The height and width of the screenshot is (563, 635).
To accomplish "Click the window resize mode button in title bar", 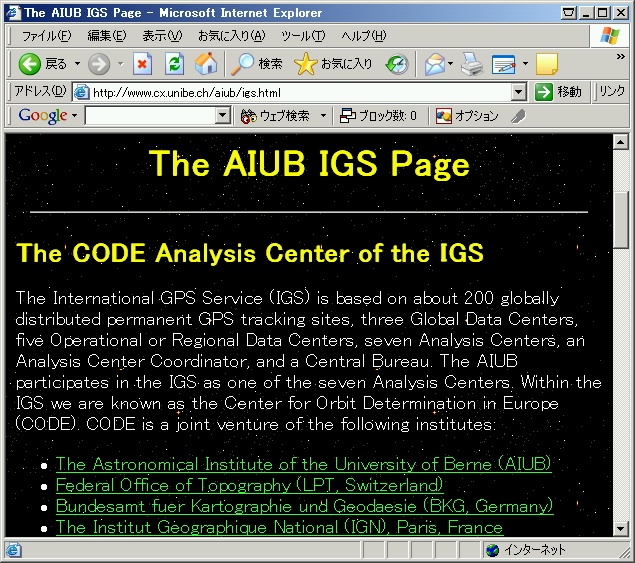I will pos(568,13).
